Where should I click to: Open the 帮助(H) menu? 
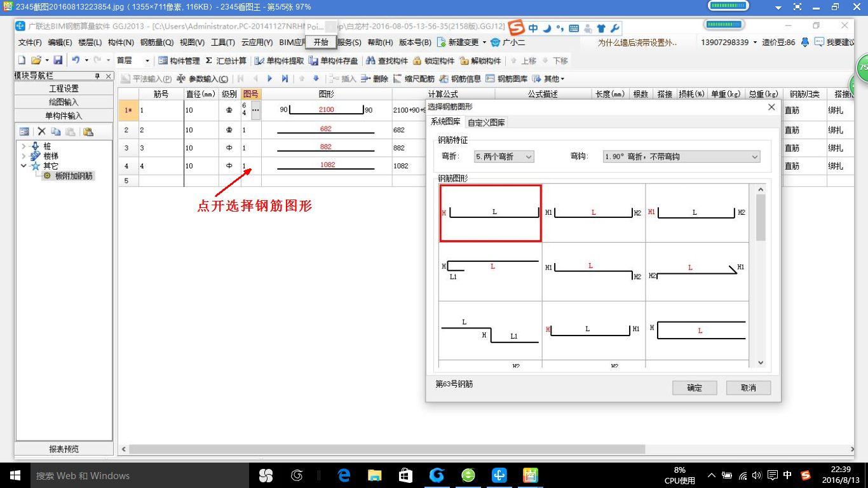pos(380,43)
